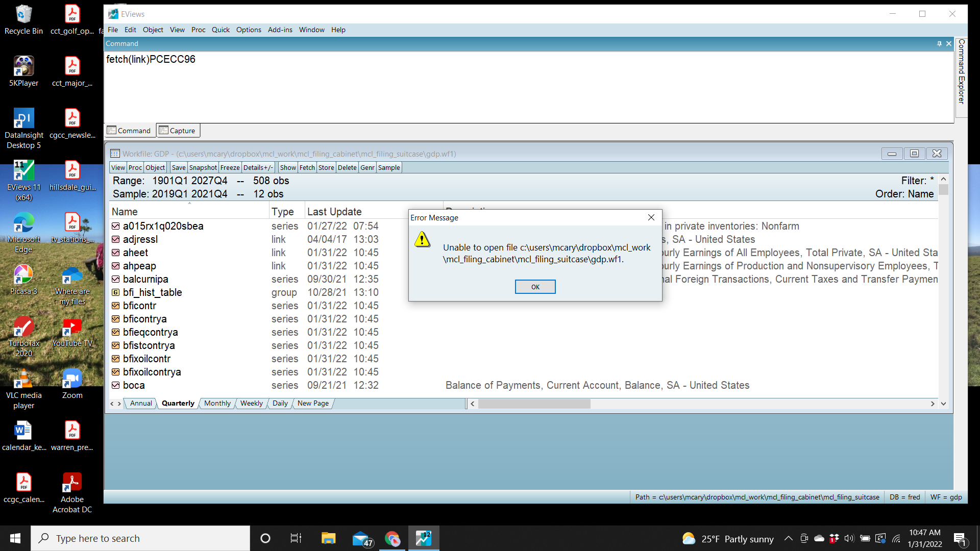This screenshot has width=980, height=551.
Task: Open the 5KPlayer desktop icon
Action: tap(23, 72)
